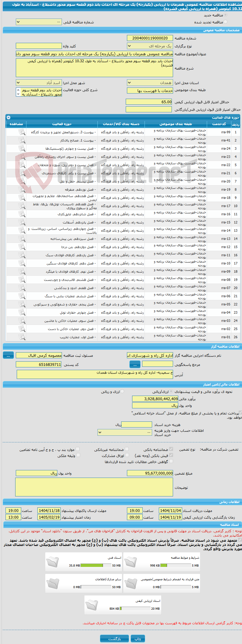The height and width of the screenshot is (644, 242).
Task: Sort by the دسته بندی کالا/خدمات column header
Action: 121,124
